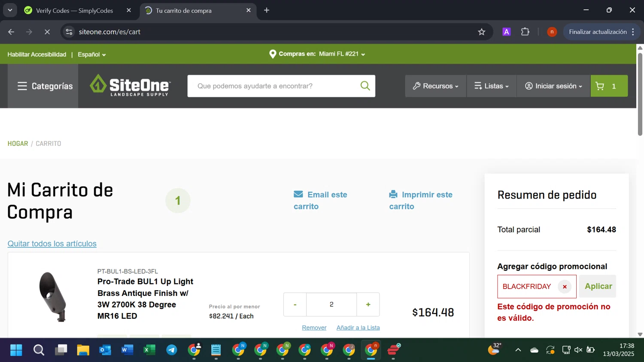This screenshot has height=362, width=644.
Task: Click Imprimir este carrito link
Action: point(421,200)
